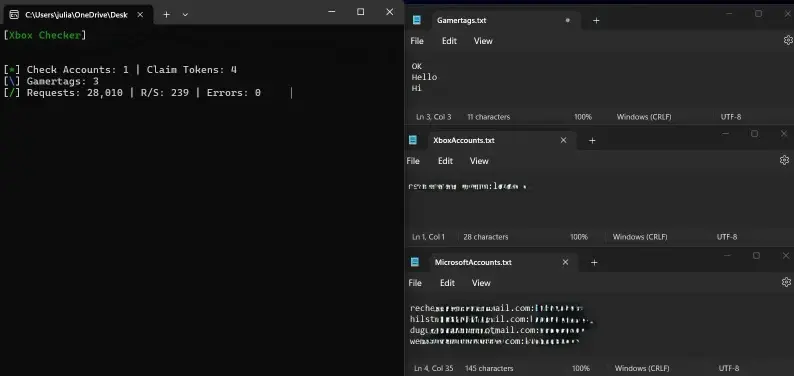Click the Notepad icon beside MicrosoftAccounts.txt tab
Screen dimensions: 794x376
click(x=415, y=262)
